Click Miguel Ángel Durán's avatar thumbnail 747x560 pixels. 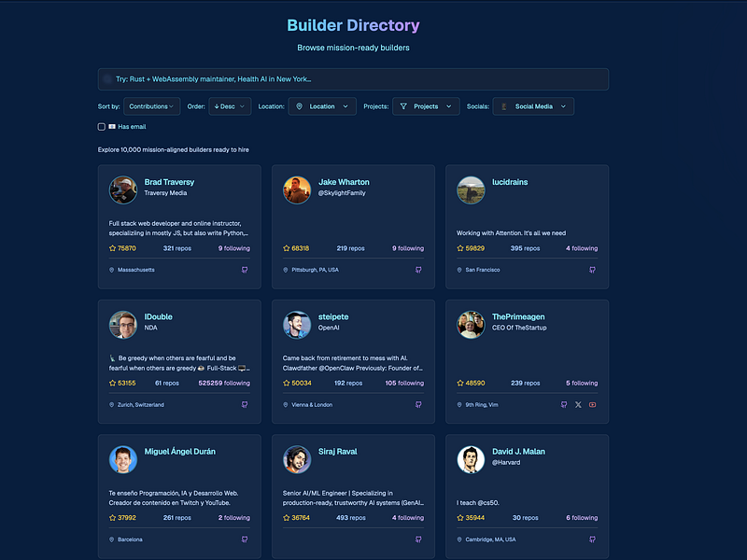click(x=123, y=459)
